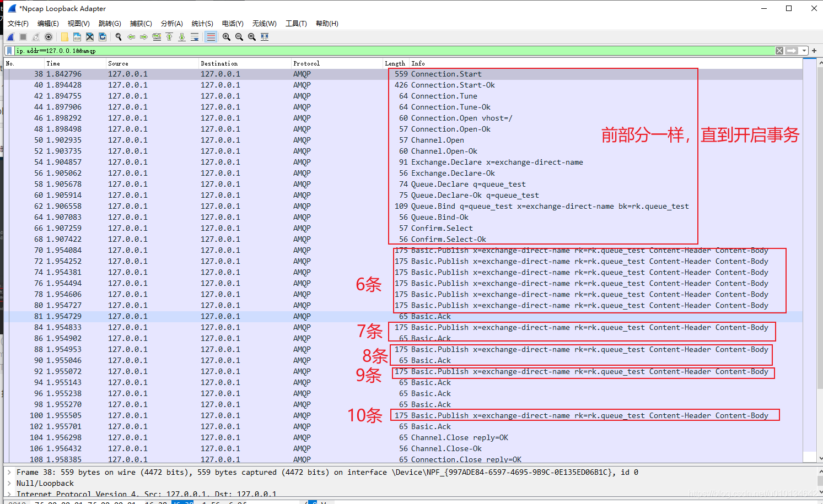Expand Internet Protocol Version 4 node
Viewport: 823px width, 504px height.
9,494
